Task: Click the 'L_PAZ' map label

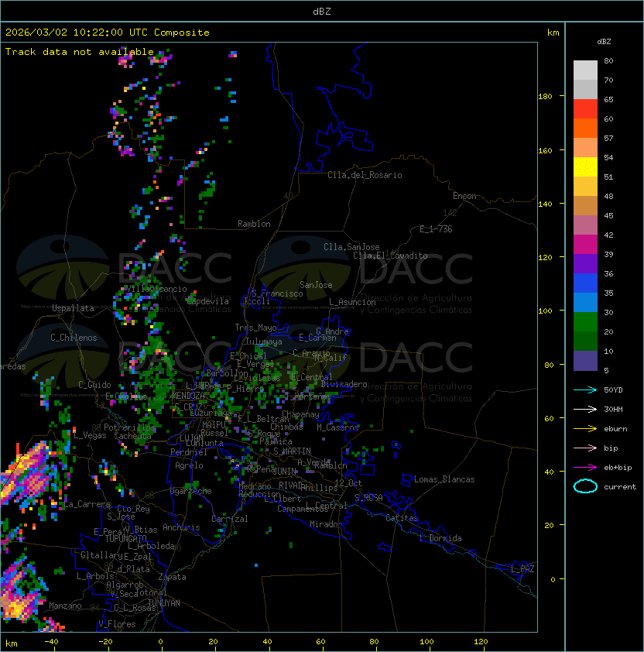Action: (522, 569)
